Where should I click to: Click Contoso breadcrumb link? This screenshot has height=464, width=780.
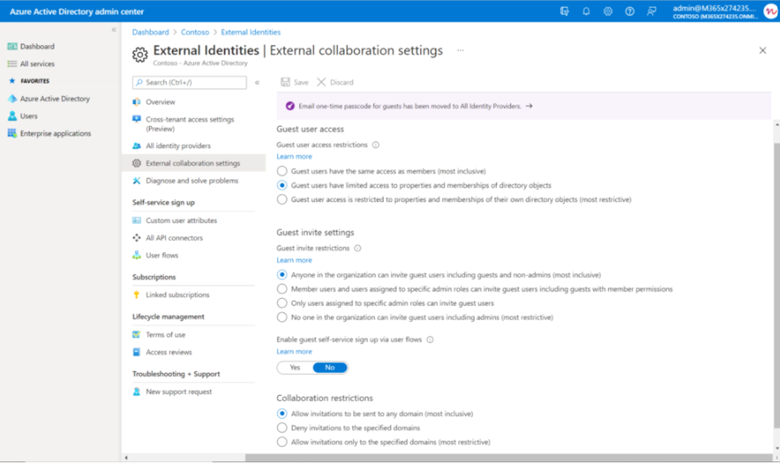click(195, 32)
